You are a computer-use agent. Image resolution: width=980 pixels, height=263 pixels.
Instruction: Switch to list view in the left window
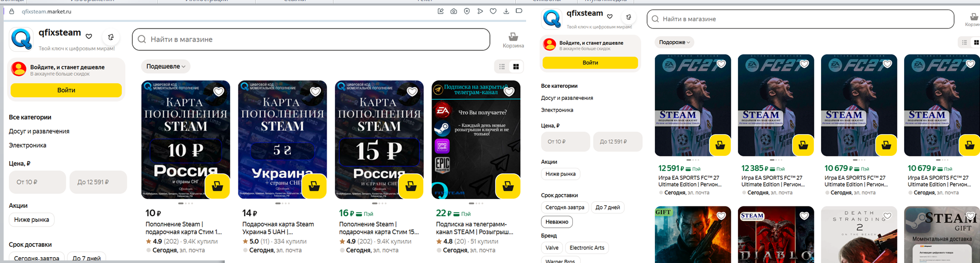click(x=502, y=67)
